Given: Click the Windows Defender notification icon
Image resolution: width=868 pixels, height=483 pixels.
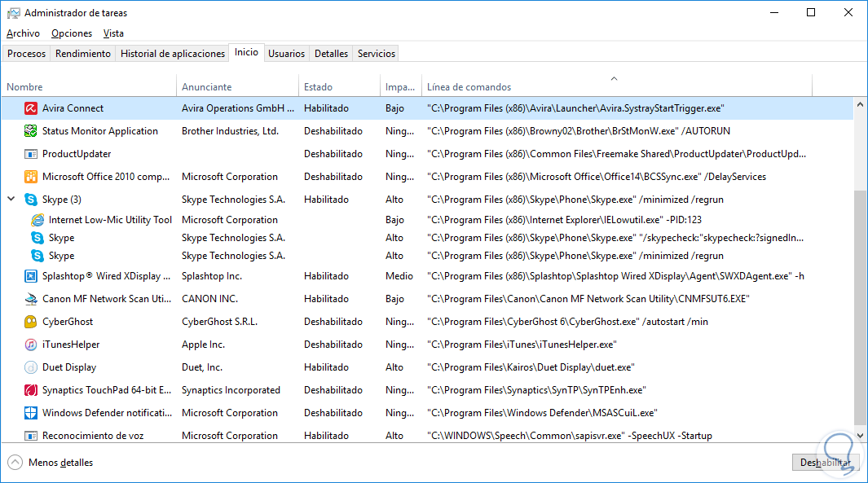Looking at the screenshot, I should [31, 413].
